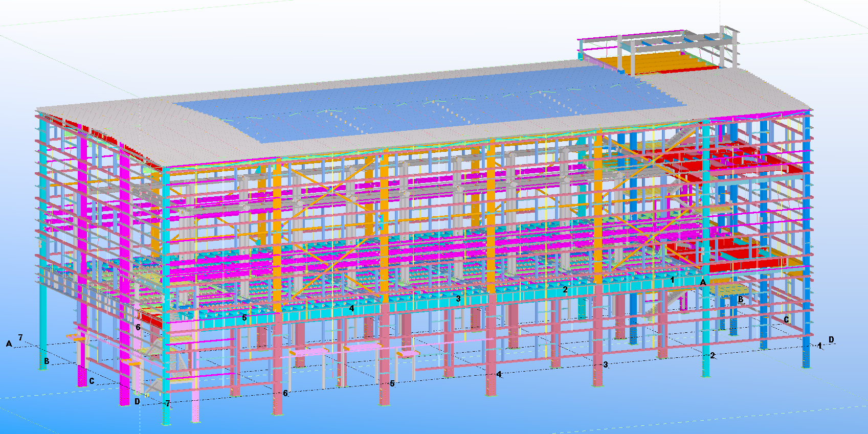
Task: Click grid label 3 on the cyan floor beam
Action: click(x=458, y=299)
